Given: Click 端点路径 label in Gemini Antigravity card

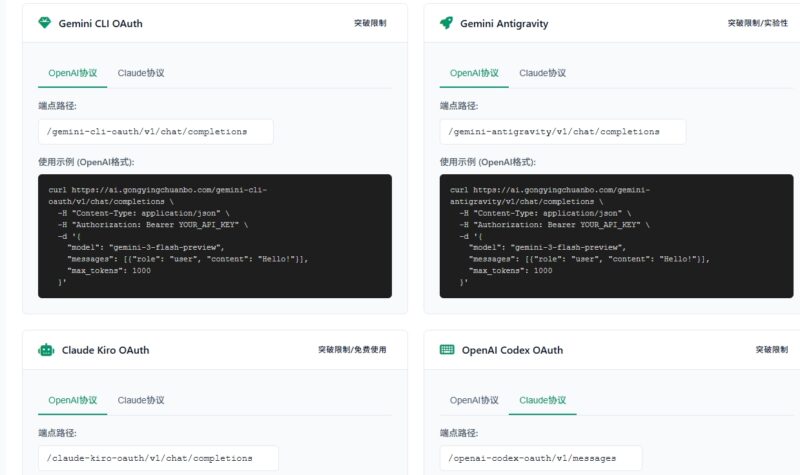Looking at the screenshot, I should point(459,106).
